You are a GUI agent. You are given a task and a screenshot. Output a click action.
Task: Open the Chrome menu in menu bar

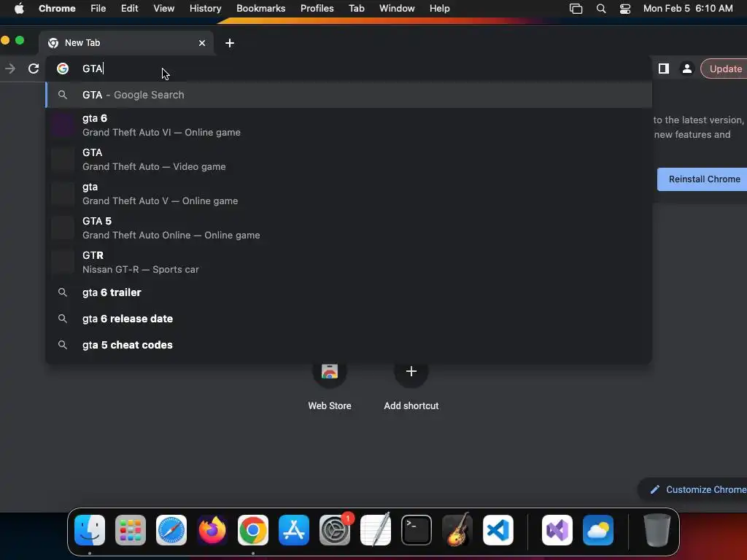(57, 9)
